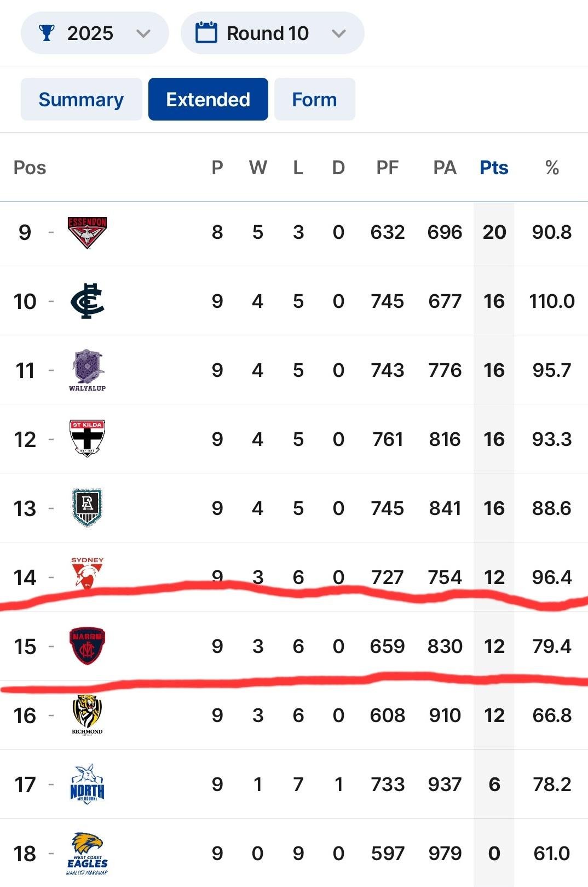Open the Essendon club logo
This screenshot has height=887, width=588.
click(87, 232)
